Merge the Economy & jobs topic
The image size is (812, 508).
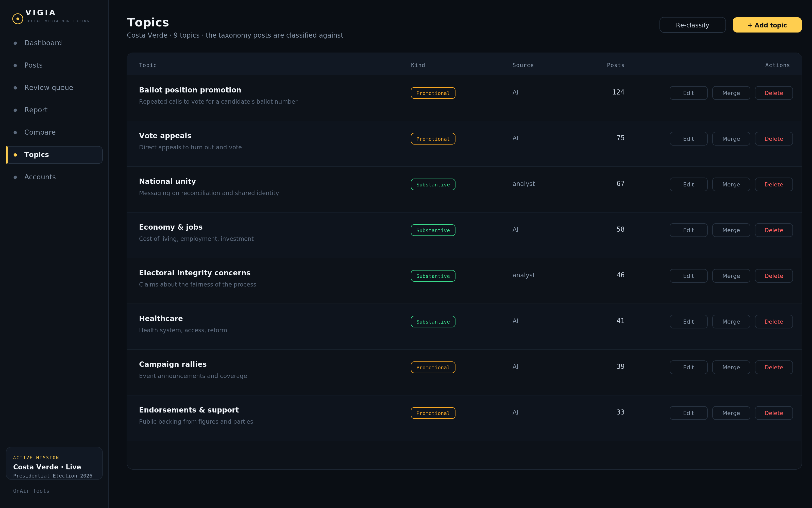pyautogui.click(x=731, y=230)
